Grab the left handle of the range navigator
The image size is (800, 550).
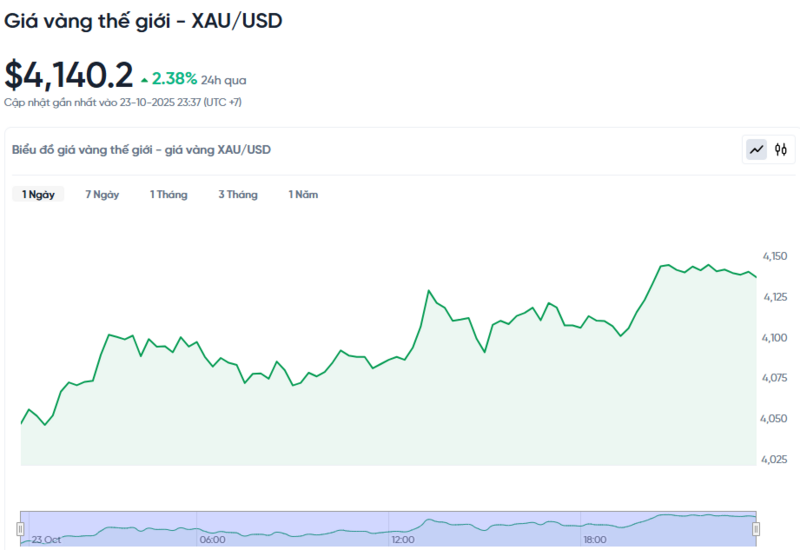click(20, 528)
